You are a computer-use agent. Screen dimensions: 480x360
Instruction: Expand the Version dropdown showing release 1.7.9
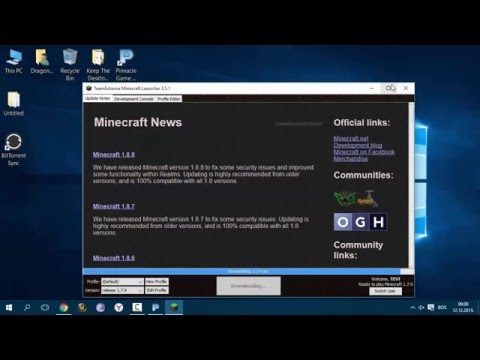coord(122,290)
